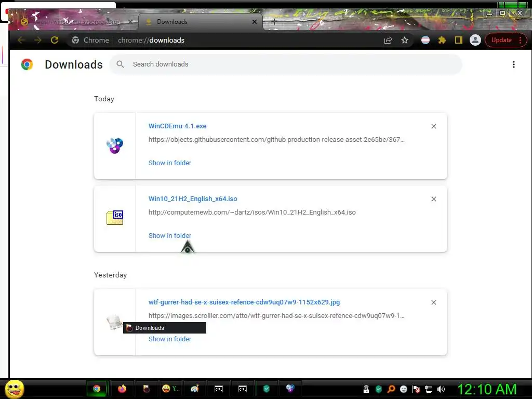Click the ISO file icon
Image resolution: width=532 pixels, height=399 pixels.
[x=115, y=218]
